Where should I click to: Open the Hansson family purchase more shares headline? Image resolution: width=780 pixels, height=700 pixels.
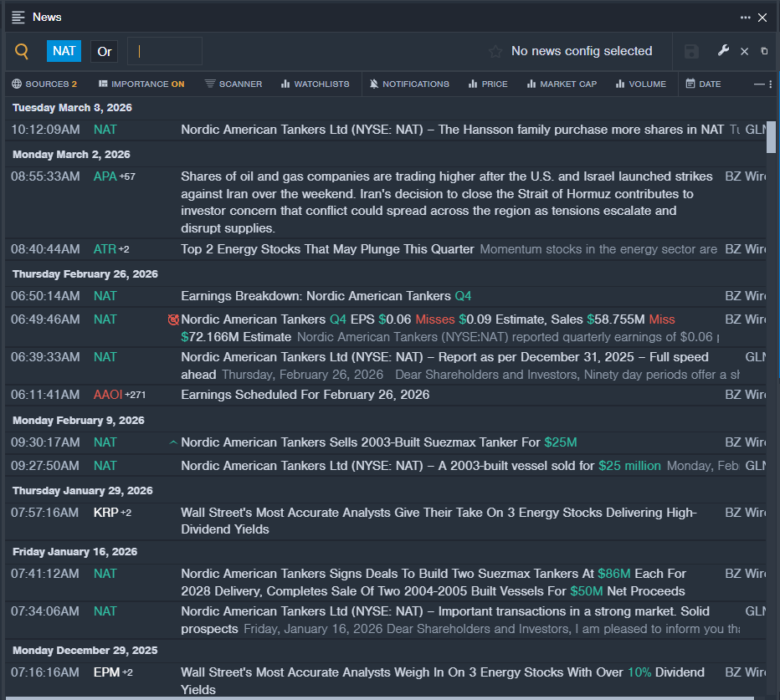click(452, 130)
